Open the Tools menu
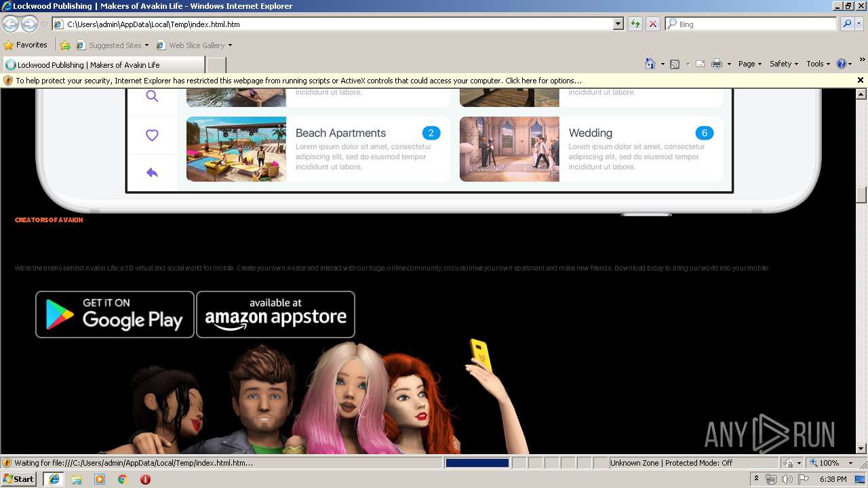 click(x=818, y=64)
